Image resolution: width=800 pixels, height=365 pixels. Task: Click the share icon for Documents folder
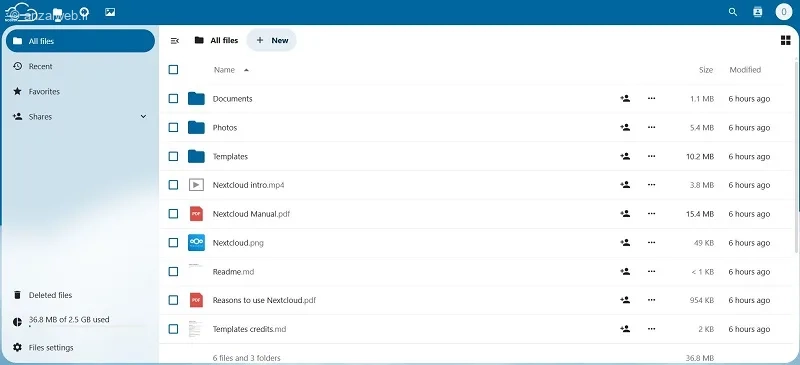coord(624,99)
